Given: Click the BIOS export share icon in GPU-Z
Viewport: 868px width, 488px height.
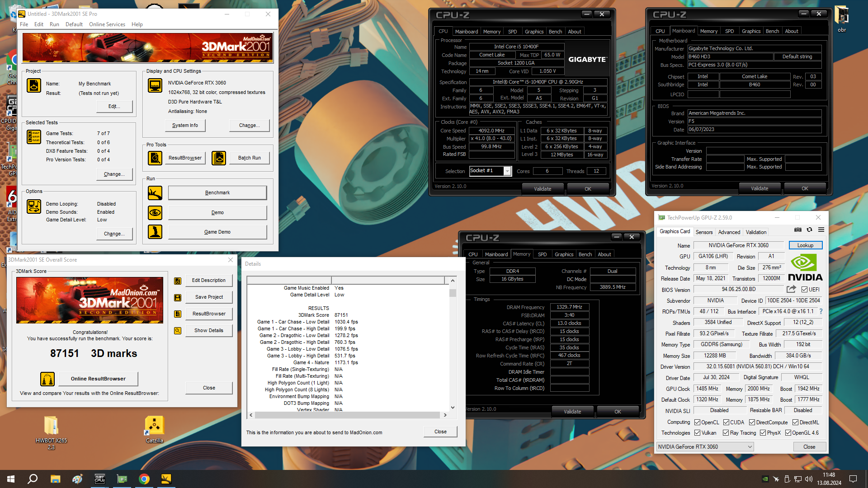Looking at the screenshot, I should [x=791, y=289].
